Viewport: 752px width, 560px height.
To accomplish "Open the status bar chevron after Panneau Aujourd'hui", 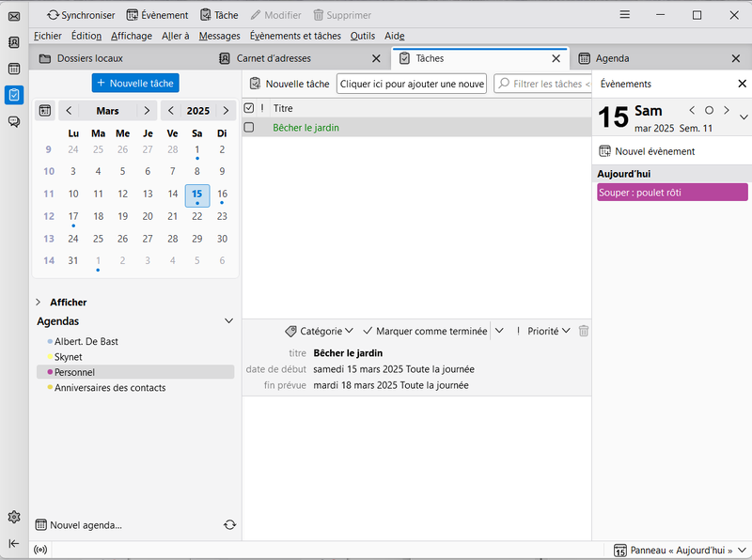I will click(x=742, y=550).
